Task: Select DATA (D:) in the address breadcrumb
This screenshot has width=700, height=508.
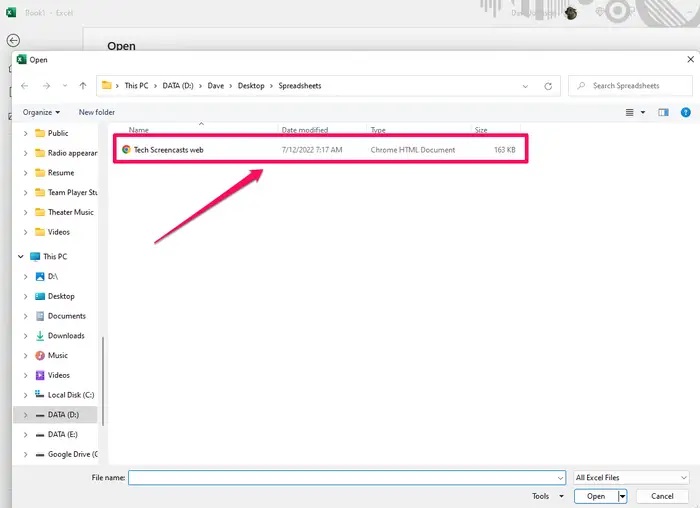Action: [x=178, y=86]
